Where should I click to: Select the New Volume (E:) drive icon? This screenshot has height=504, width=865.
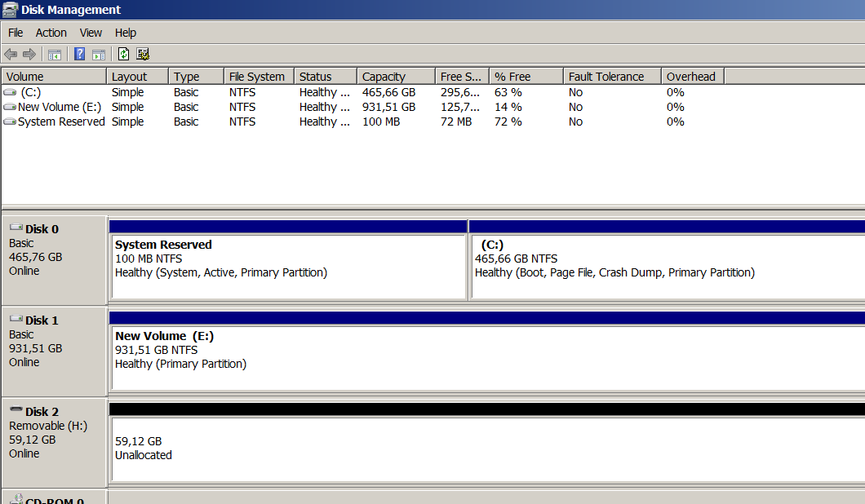(10, 107)
